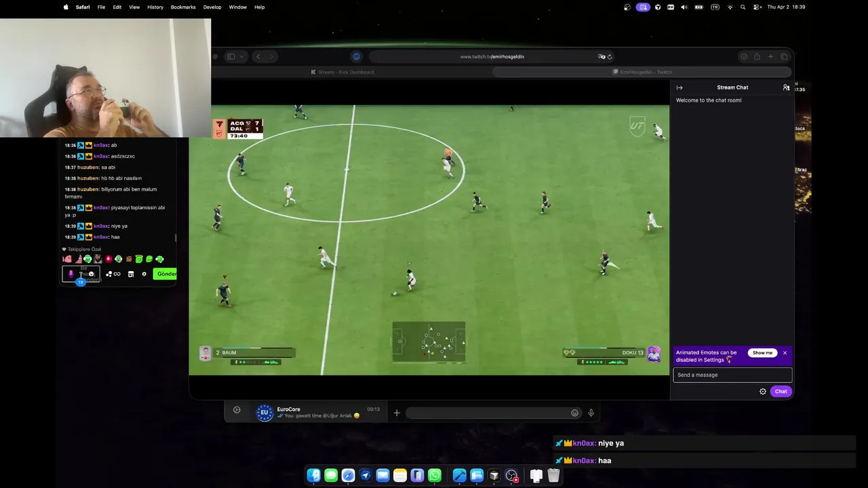Click microphone icon in message bar

pos(591,413)
